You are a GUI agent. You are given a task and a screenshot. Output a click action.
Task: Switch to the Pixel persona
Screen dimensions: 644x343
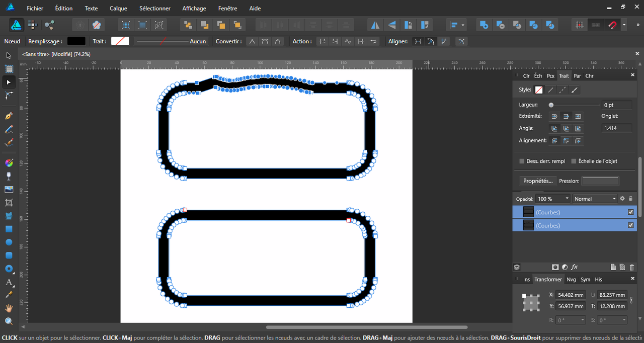[33, 25]
